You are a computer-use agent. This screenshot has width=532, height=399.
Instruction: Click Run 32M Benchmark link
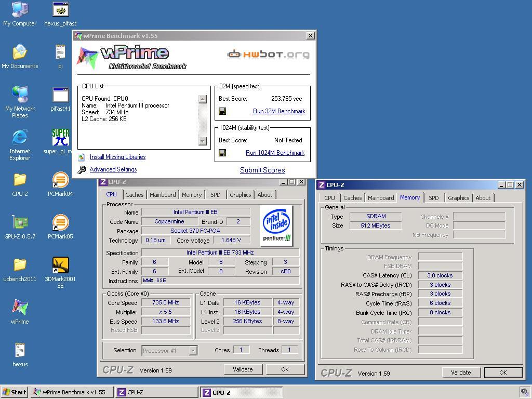[x=279, y=111]
